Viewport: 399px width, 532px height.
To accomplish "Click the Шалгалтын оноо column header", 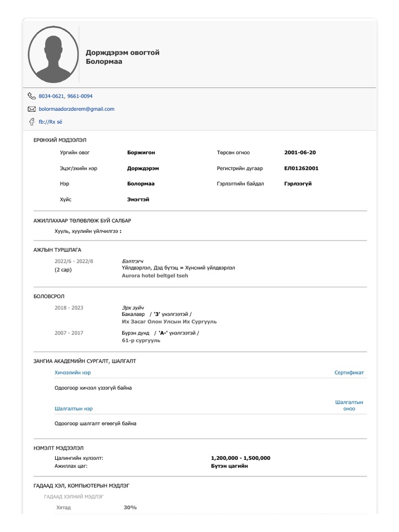I will tap(349, 405).
